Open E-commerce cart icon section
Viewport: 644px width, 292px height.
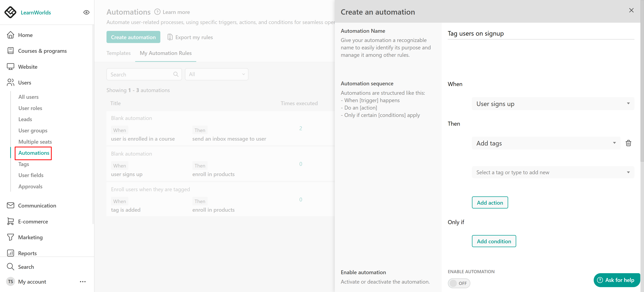[11, 221]
